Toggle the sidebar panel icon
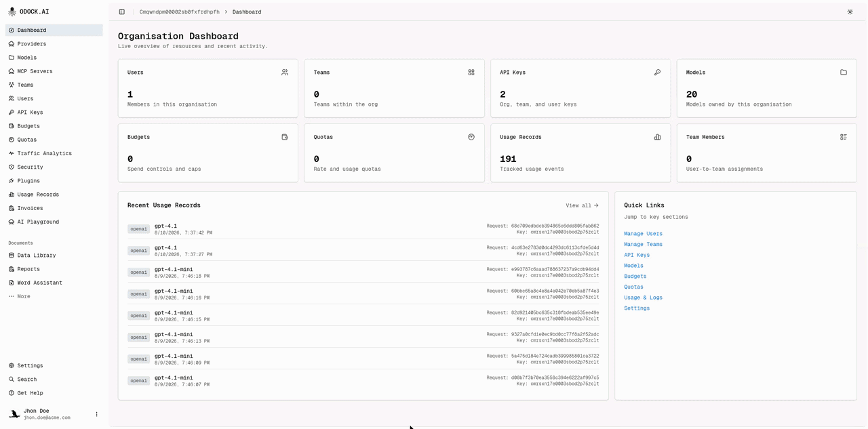The height and width of the screenshot is (429, 868). [x=121, y=12]
